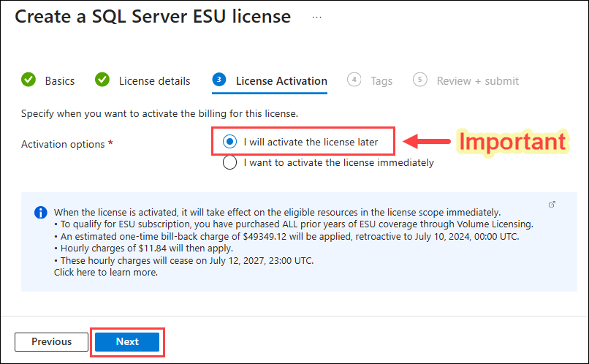Click the 'Create a SQL Server ESU license' title
589x364 pixels.
coord(153,17)
